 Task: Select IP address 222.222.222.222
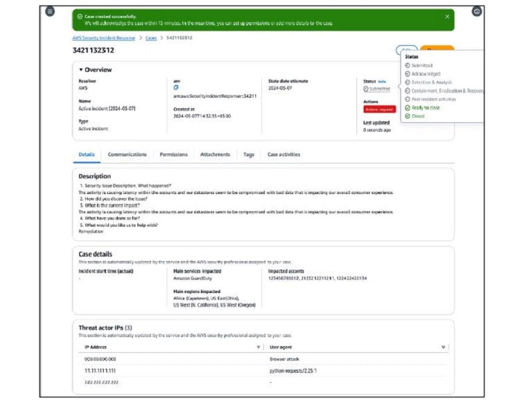click(102, 383)
